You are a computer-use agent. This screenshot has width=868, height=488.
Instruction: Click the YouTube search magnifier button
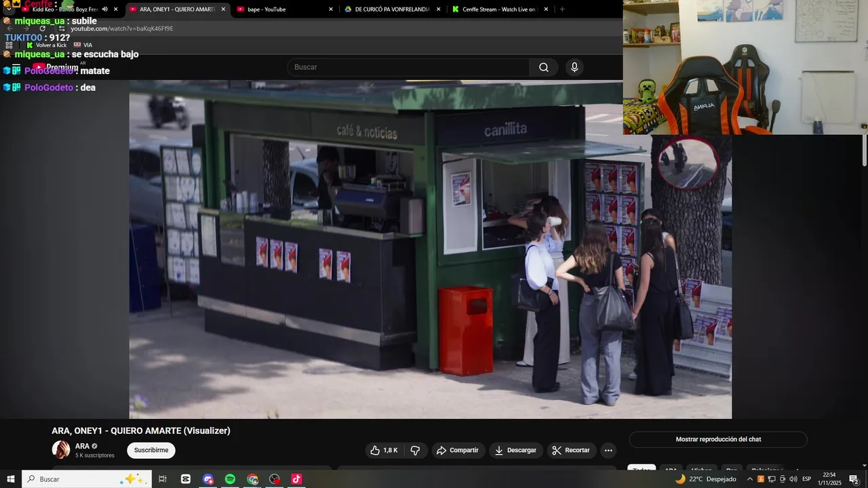(x=544, y=67)
